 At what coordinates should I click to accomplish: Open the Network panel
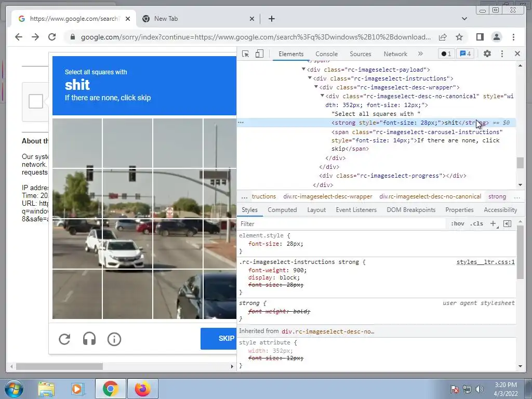coord(395,54)
